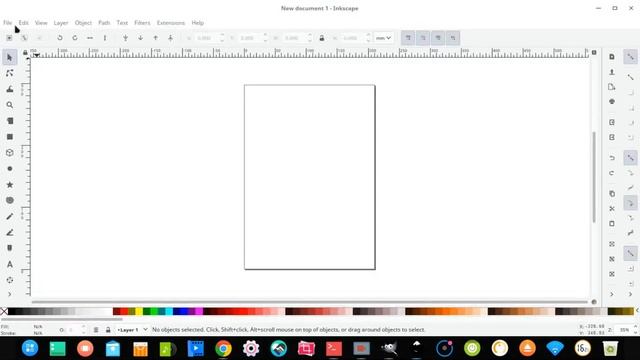Lower selection one step icon

(140, 38)
